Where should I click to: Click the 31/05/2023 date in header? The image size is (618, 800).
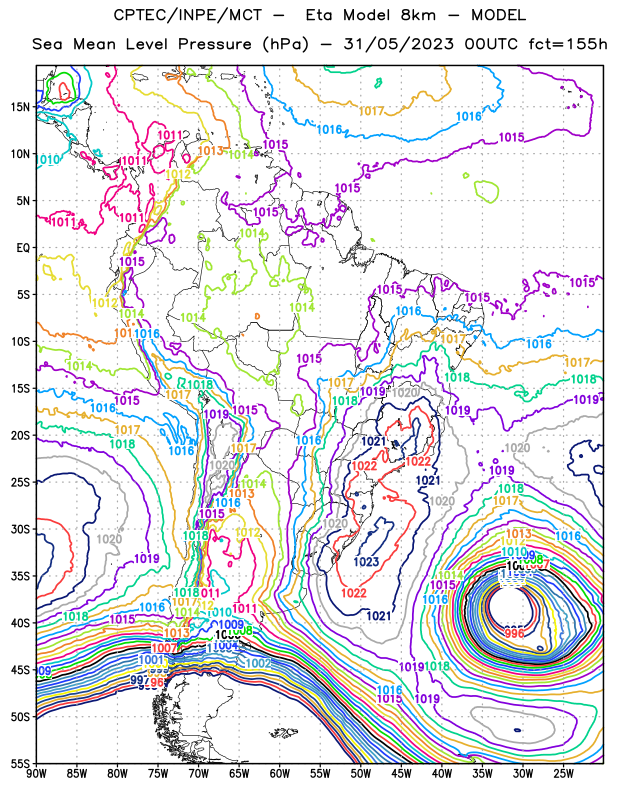pos(399,44)
